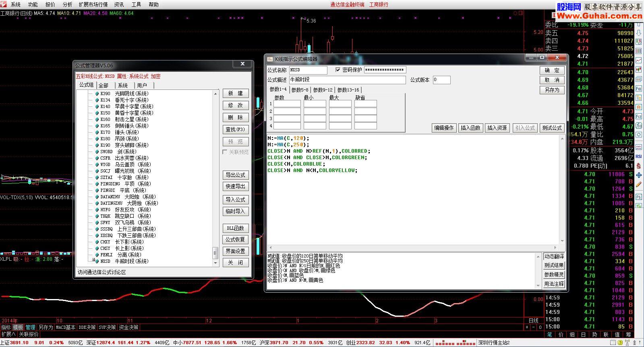Click the icon beside FENLI 分离 row
The width and height of the screenshot is (644, 347).
coord(97,255)
